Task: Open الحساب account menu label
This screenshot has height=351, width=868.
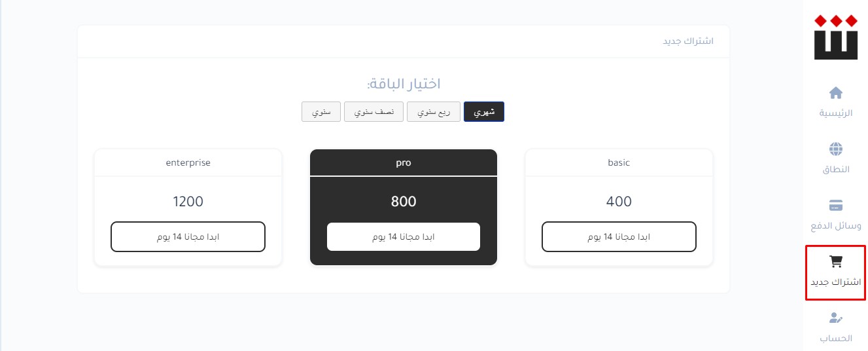Action: [x=836, y=339]
